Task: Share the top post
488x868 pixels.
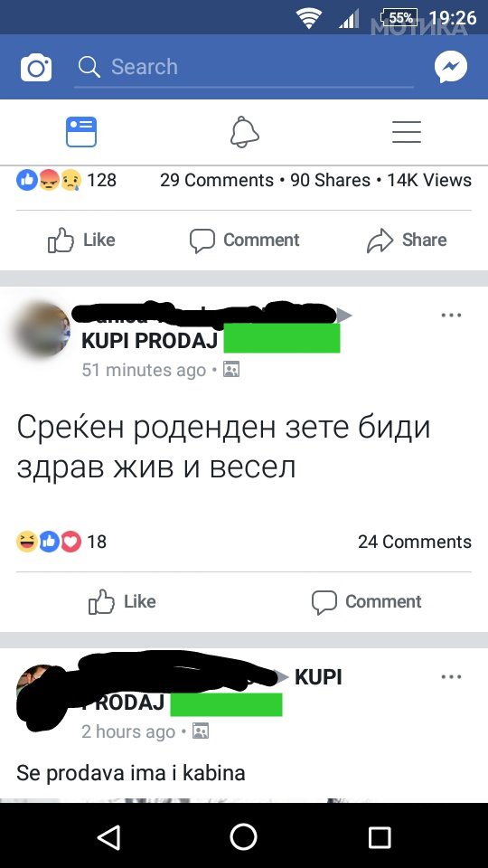Action: [x=407, y=241]
